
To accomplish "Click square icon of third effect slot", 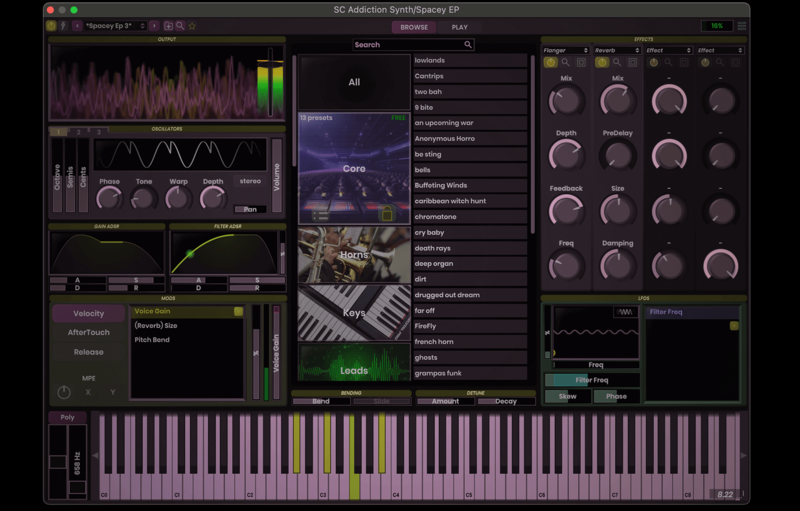I will [x=684, y=62].
